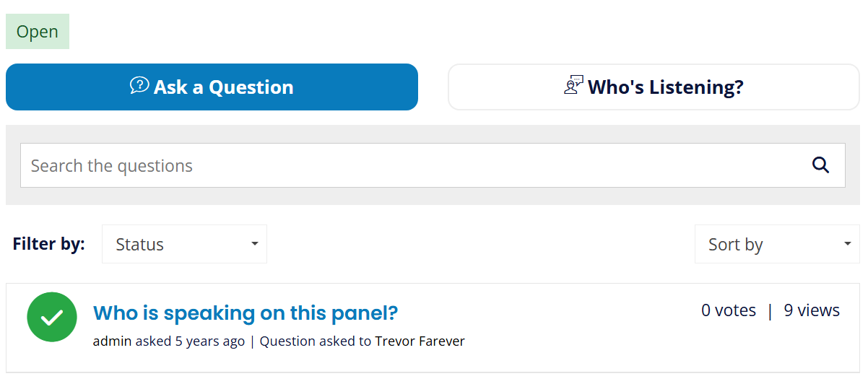Focus the Search the questions field
The width and height of the screenshot is (868, 384).
click(433, 165)
